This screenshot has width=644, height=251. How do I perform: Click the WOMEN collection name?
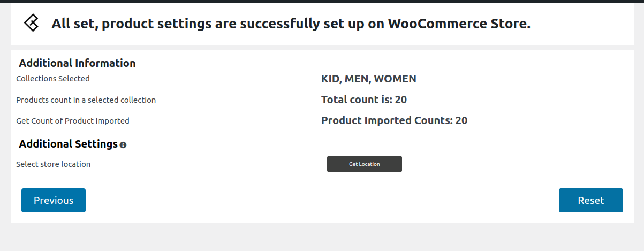pos(395,79)
